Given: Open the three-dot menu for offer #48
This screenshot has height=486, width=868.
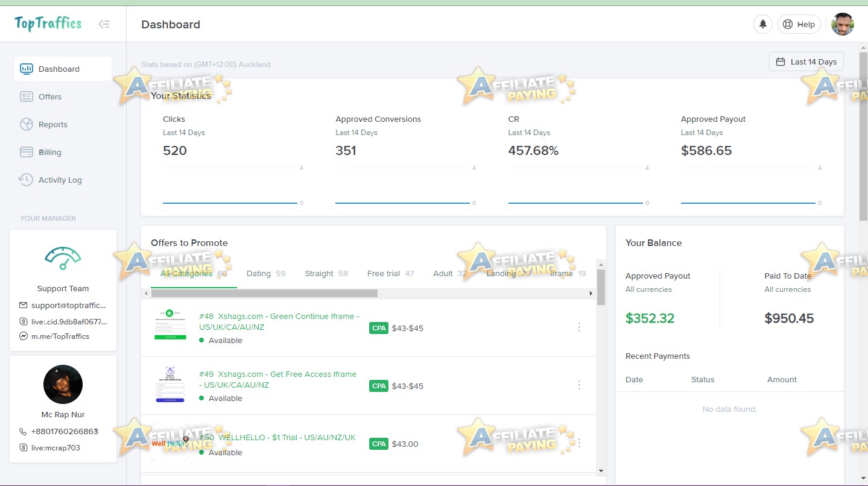Looking at the screenshot, I should [x=579, y=327].
